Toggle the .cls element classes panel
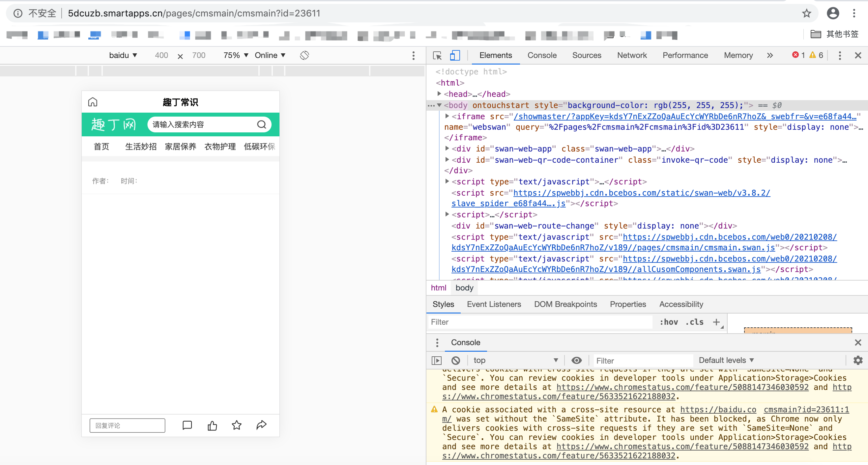This screenshot has width=868, height=465. pyautogui.click(x=694, y=322)
